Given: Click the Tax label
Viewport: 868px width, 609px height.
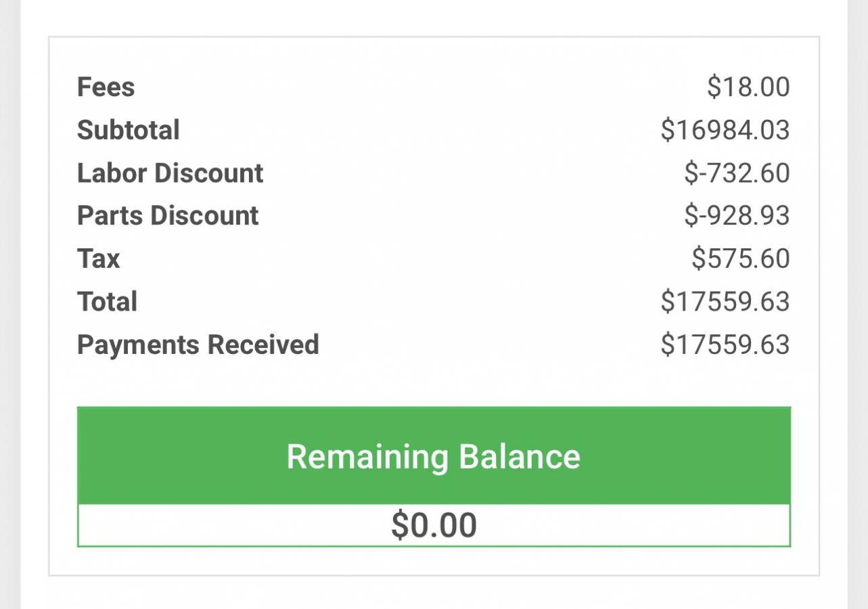Looking at the screenshot, I should click(x=98, y=258).
